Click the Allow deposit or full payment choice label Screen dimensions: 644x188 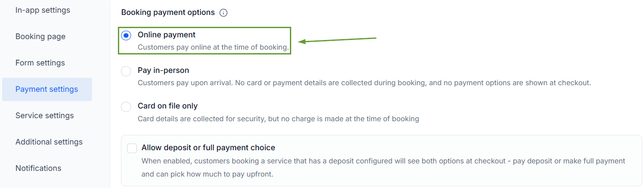(208, 148)
